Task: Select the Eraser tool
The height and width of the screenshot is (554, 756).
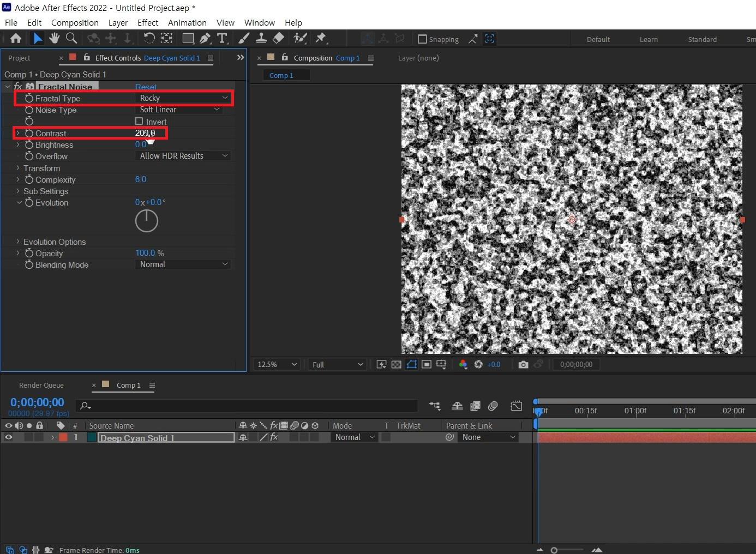Action: 278,38
